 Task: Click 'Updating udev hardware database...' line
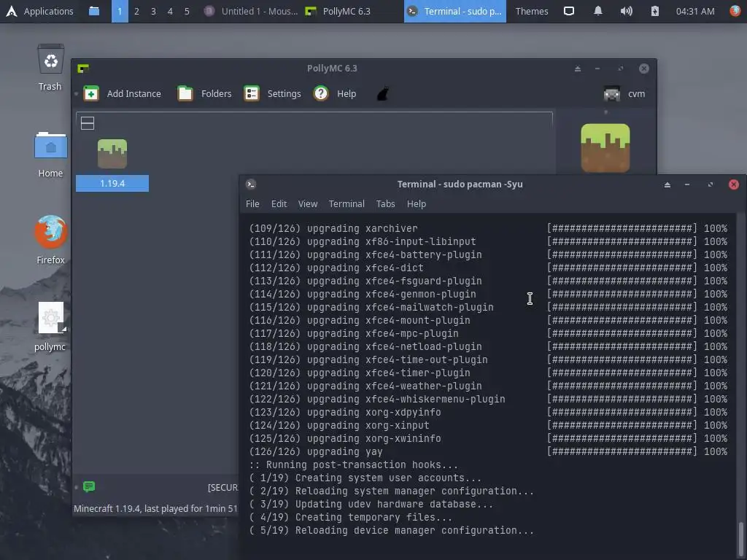click(x=371, y=504)
